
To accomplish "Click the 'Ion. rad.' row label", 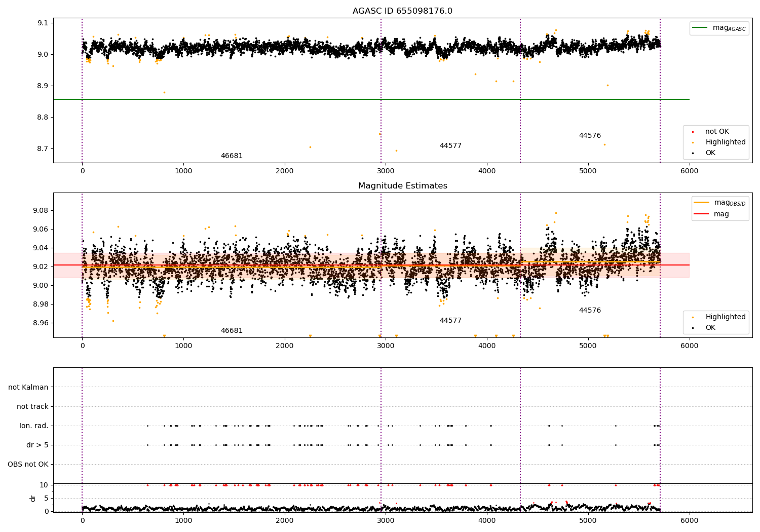I will coord(34,426).
